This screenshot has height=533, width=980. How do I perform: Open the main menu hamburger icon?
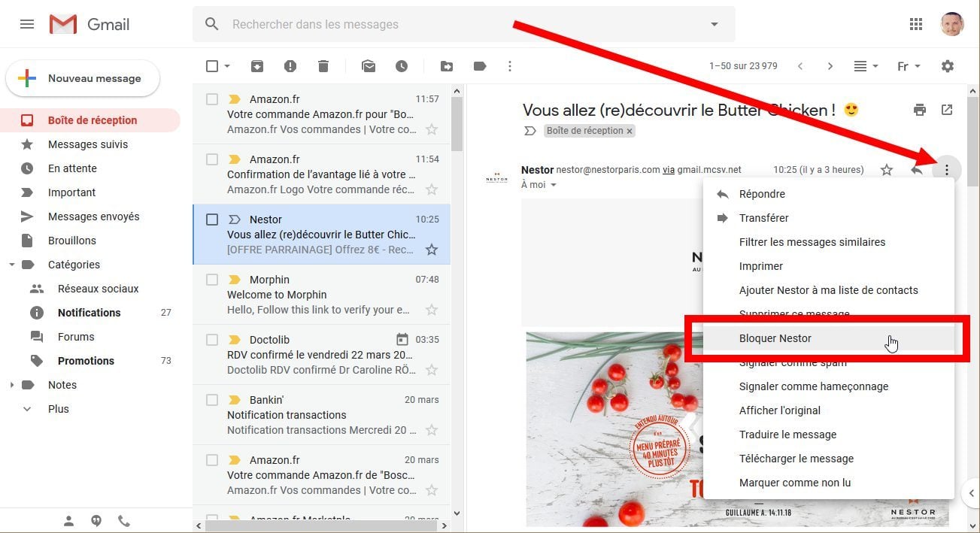27,24
